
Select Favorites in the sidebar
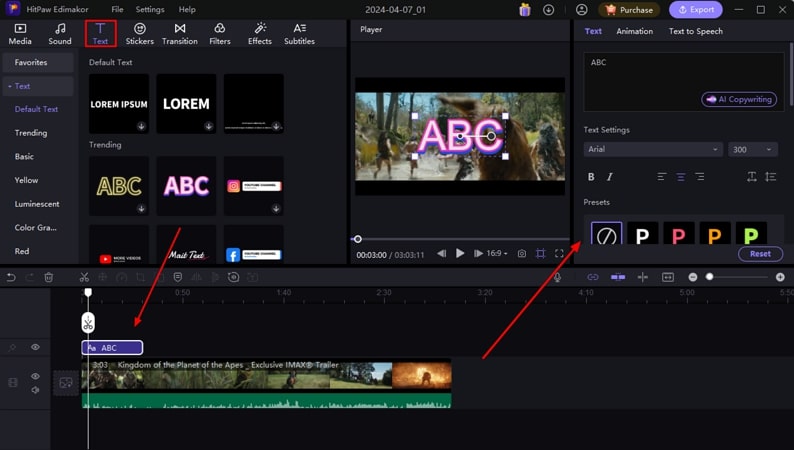[38, 62]
